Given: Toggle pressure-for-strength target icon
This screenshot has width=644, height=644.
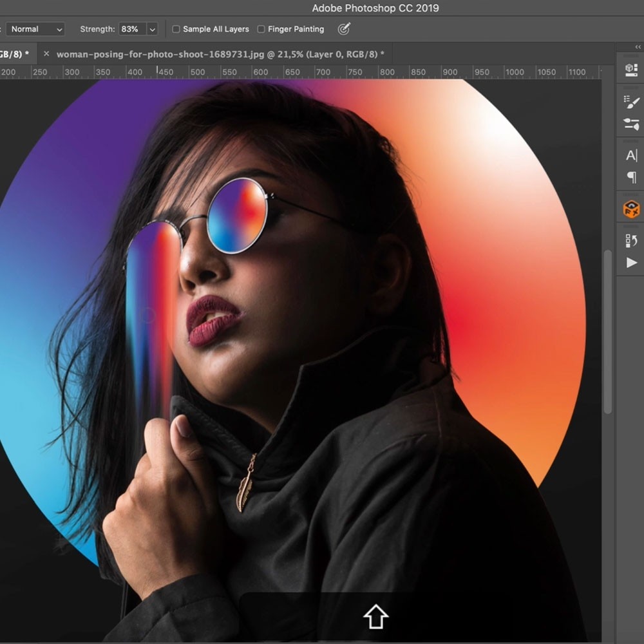Looking at the screenshot, I should (x=345, y=29).
